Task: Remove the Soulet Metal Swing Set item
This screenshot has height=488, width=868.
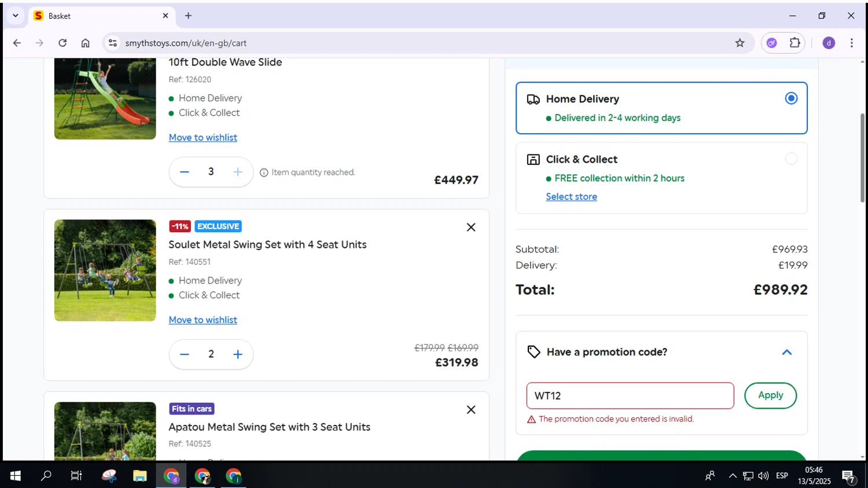Action: 471,228
